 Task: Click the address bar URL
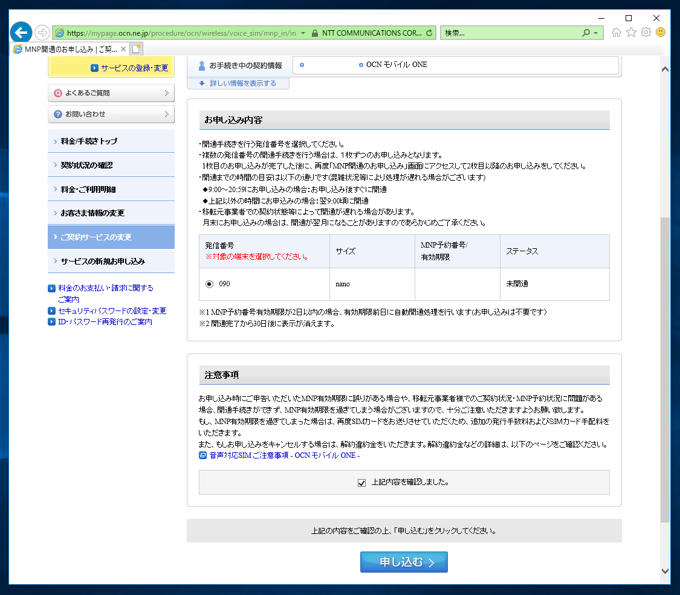pos(181,33)
